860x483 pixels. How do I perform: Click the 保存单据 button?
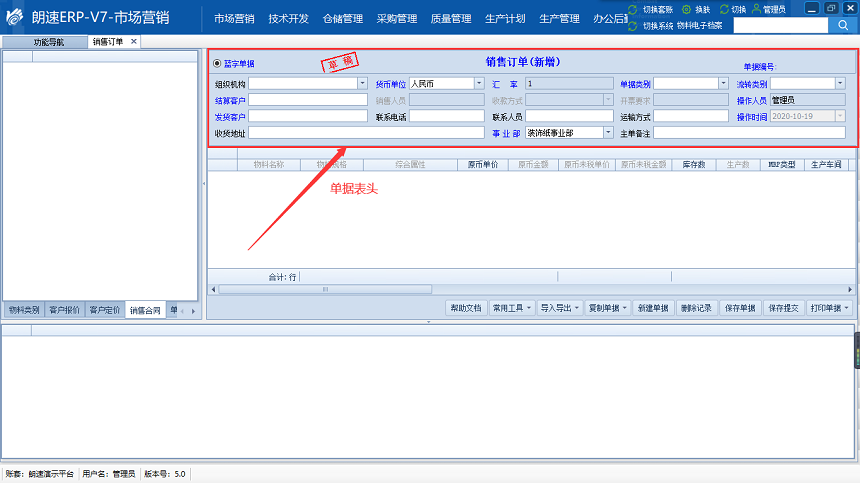[740, 308]
